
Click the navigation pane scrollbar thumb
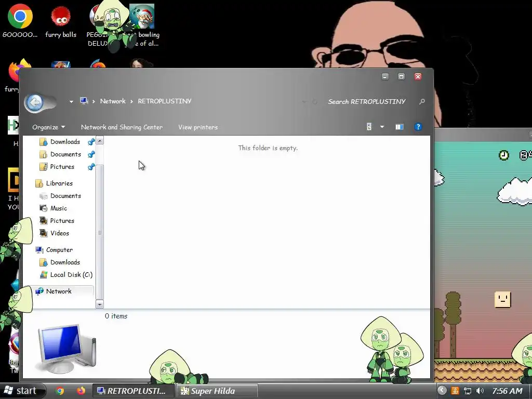(100, 232)
